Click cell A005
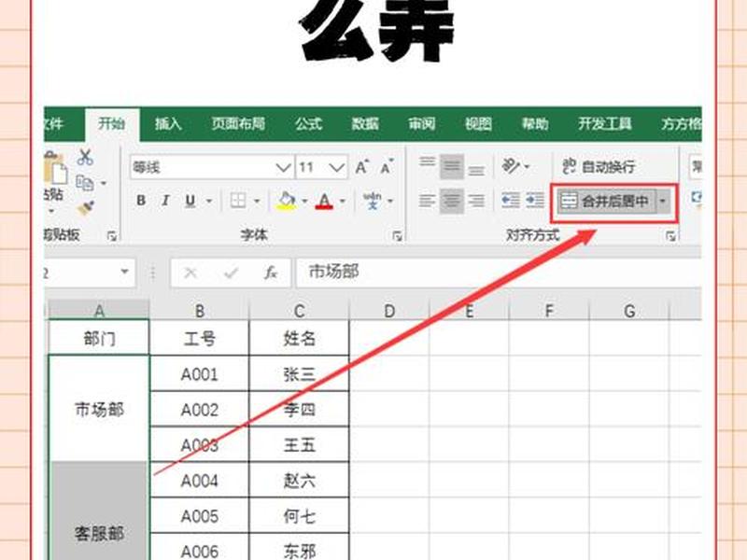 pos(200,516)
